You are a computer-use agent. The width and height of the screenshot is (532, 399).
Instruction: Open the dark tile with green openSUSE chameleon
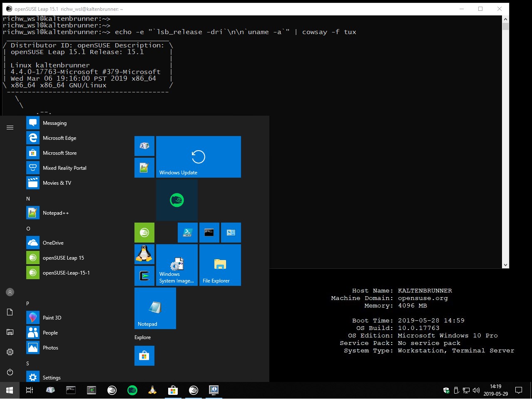[x=177, y=200]
